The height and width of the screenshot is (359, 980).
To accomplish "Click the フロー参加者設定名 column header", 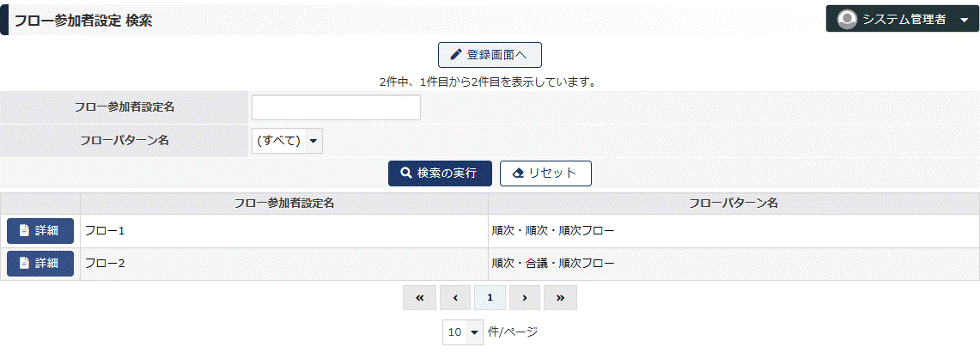I will (284, 204).
